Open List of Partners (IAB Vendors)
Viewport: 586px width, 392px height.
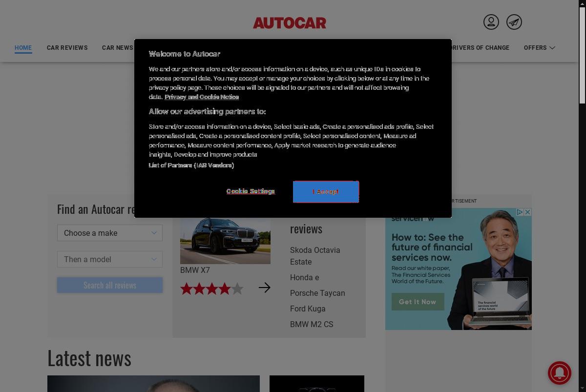click(191, 165)
